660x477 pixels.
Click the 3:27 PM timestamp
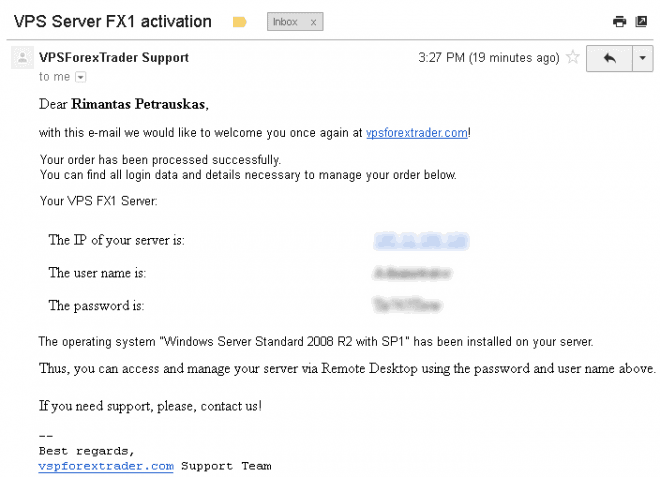[x=489, y=57]
